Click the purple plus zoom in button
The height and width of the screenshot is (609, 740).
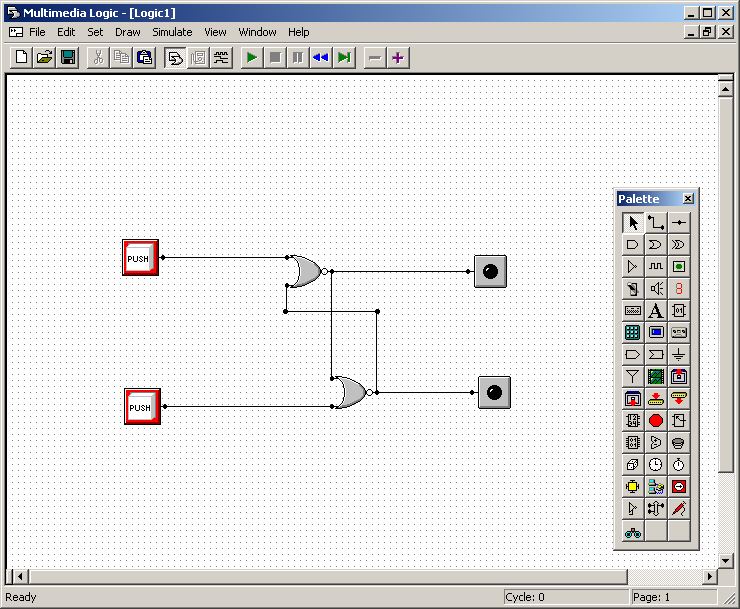[398, 57]
